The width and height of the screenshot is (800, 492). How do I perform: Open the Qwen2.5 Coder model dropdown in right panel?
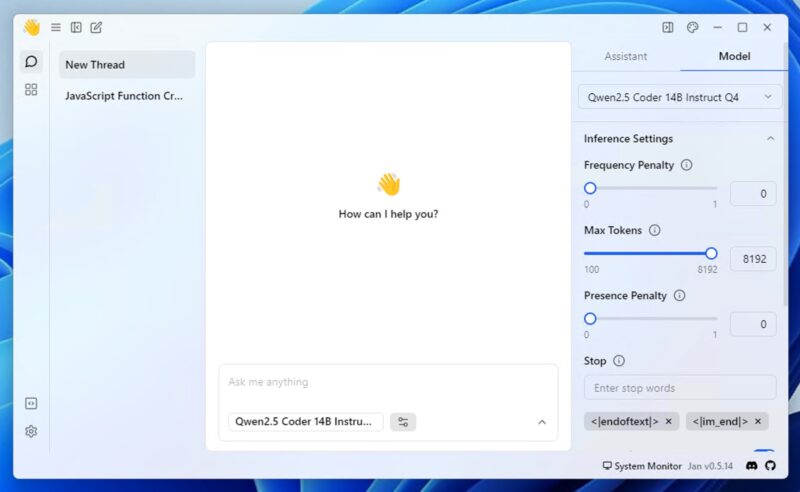[x=680, y=97]
